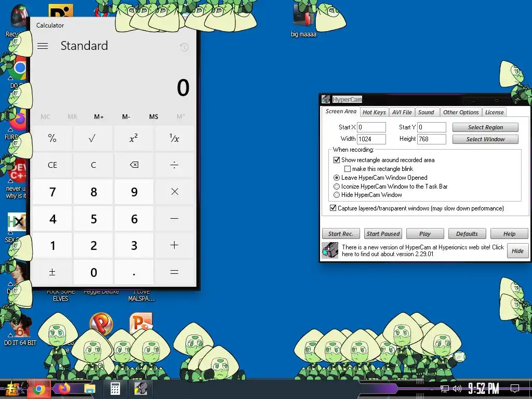The image size is (532, 399).
Task: Click the Select Region button
Action: click(x=485, y=127)
